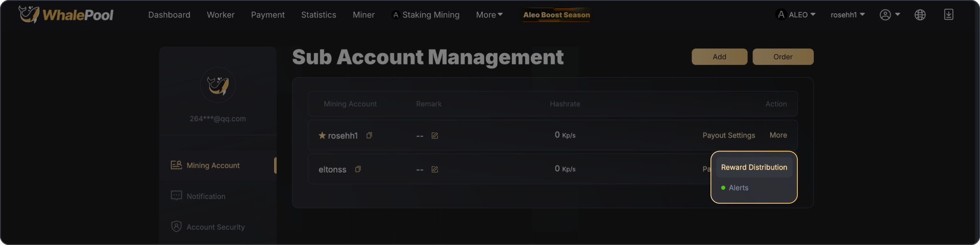Open the language globe icon
This screenshot has width=980, height=245.
point(920,15)
